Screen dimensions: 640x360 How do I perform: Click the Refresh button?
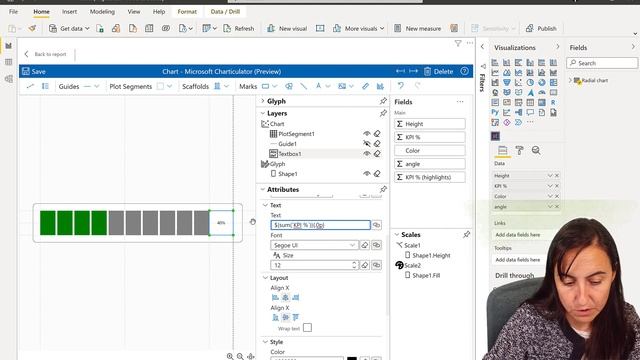(x=239, y=29)
